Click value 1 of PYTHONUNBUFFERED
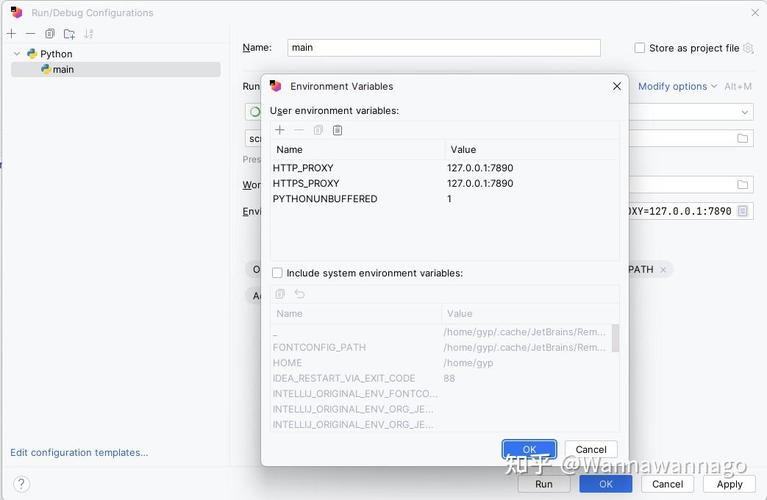 (449, 199)
